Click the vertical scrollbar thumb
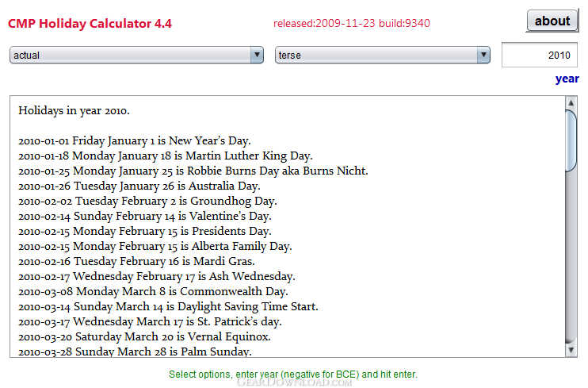The width and height of the screenshot is (588, 388). [571, 141]
